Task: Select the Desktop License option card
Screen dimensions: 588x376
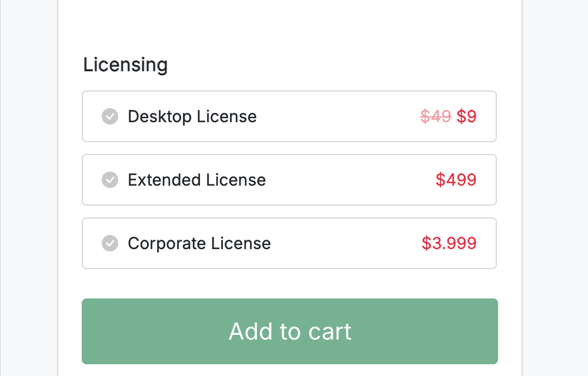Action: [289, 116]
